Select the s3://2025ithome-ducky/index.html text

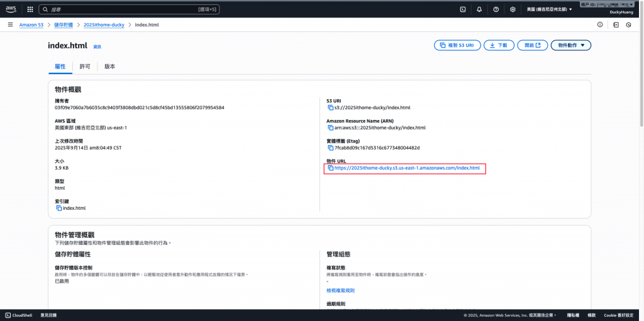tap(372, 107)
